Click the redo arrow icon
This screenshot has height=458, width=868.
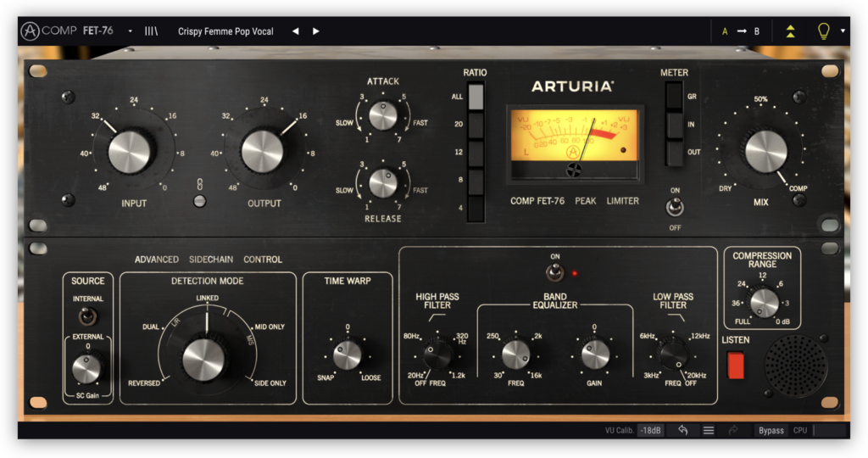click(733, 430)
